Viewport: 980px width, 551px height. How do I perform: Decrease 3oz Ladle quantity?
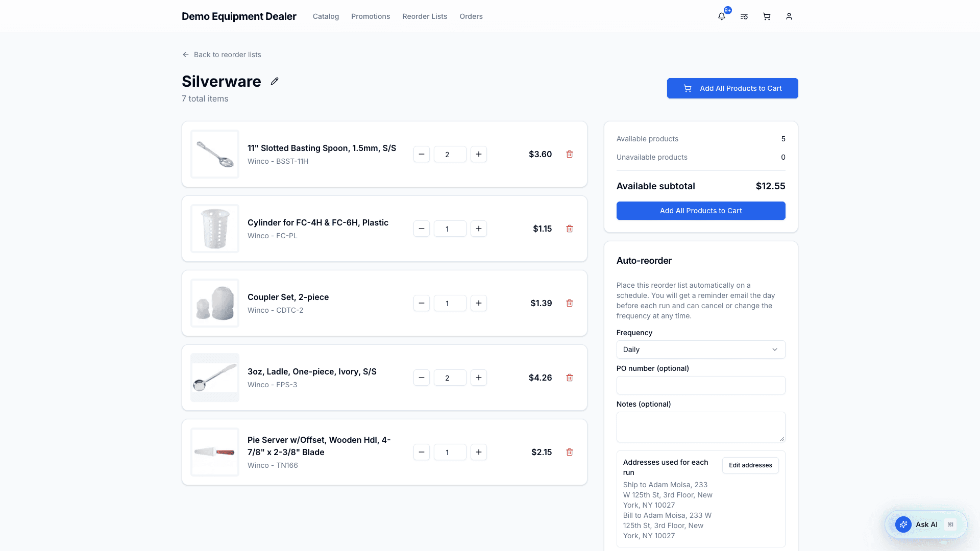pos(422,378)
